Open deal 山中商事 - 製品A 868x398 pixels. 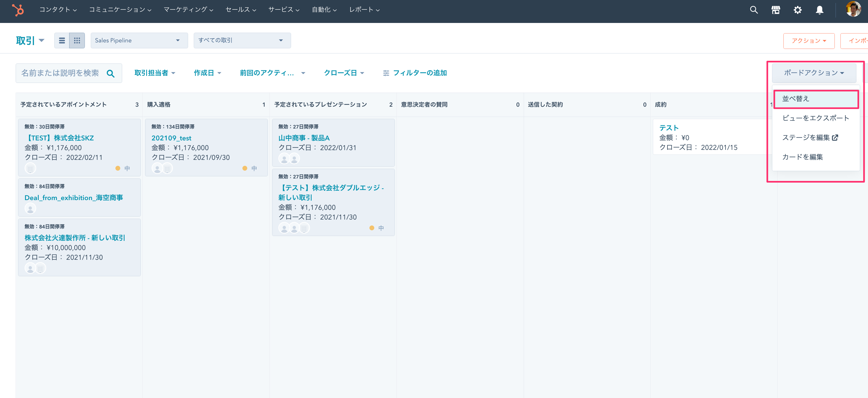(304, 138)
